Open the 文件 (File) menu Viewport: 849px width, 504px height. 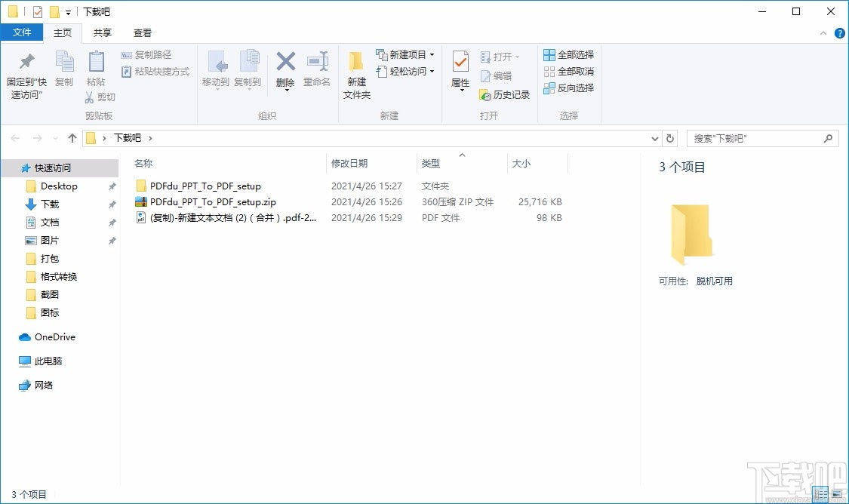point(23,32)
